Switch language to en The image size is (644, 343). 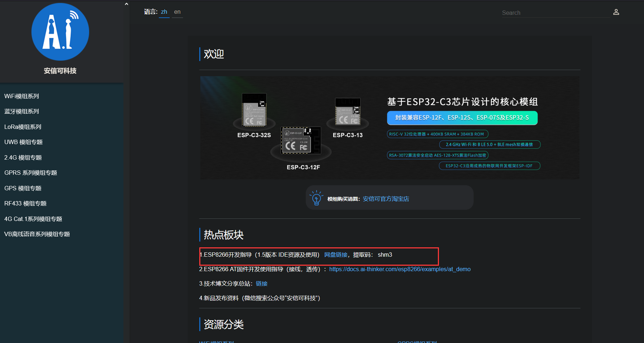pyautogui.click(x=177, y=12)
